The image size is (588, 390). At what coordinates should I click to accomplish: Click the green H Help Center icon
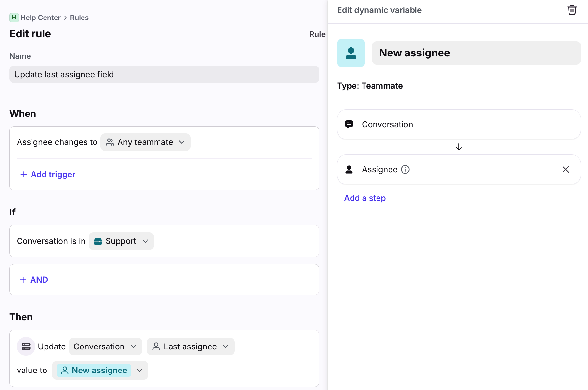[14, 18]
